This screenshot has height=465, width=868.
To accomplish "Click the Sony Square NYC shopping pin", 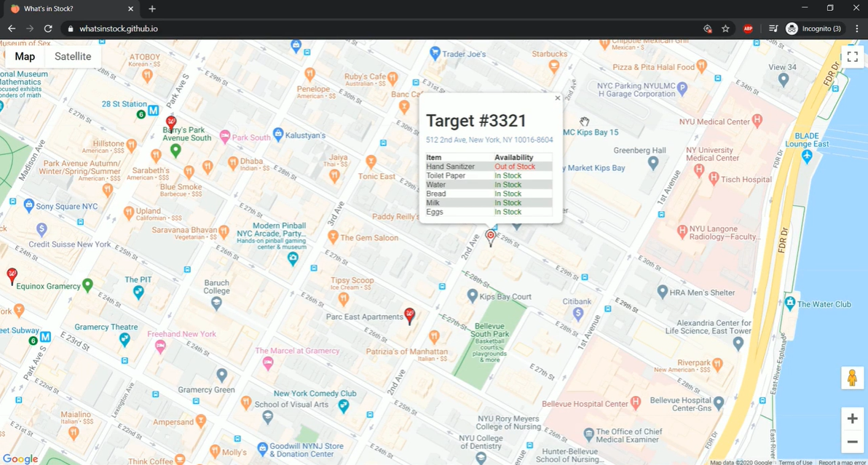I will [x=29, y=205].
